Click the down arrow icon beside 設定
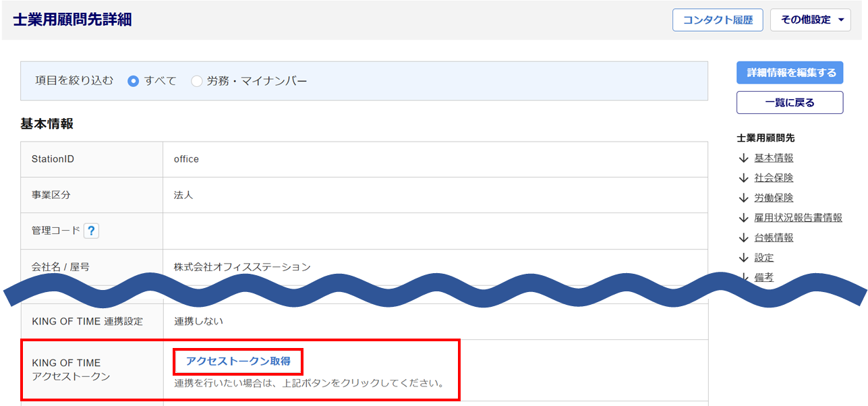This screenshot has height=406, width=868. [x=744, y=258]
